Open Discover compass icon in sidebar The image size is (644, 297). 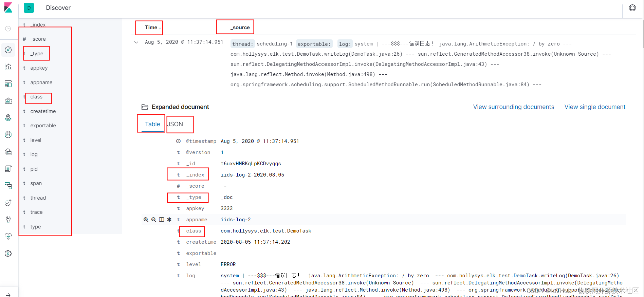coord(8,50)
